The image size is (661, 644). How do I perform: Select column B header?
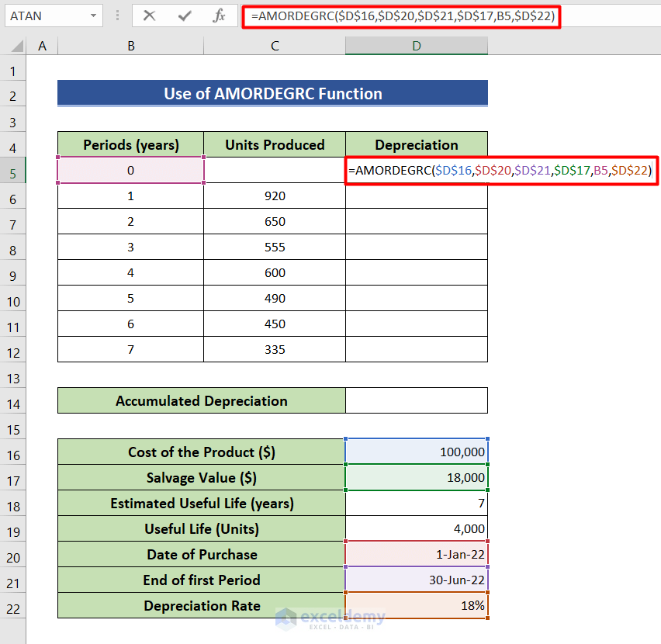[x=130, y=46]
